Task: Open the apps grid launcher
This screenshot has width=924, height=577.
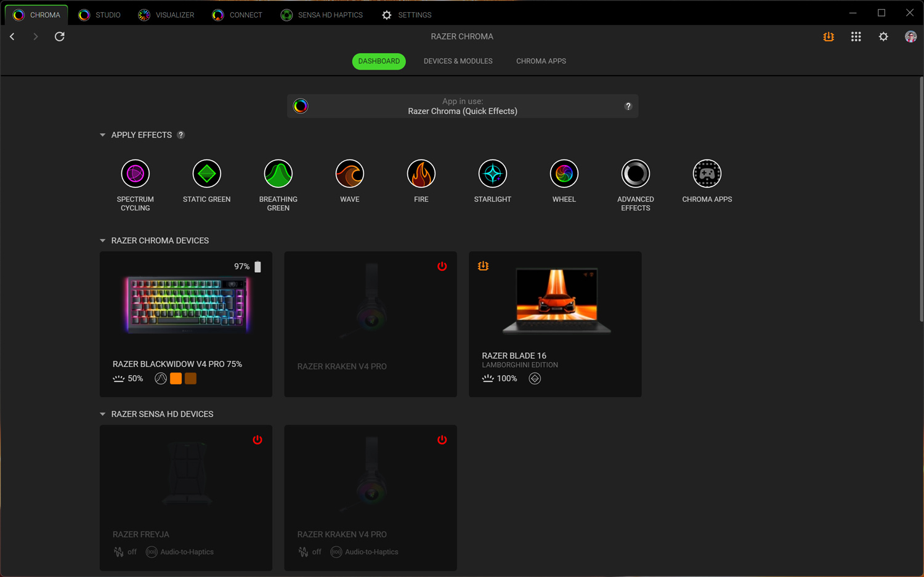Action: [856, 36]
